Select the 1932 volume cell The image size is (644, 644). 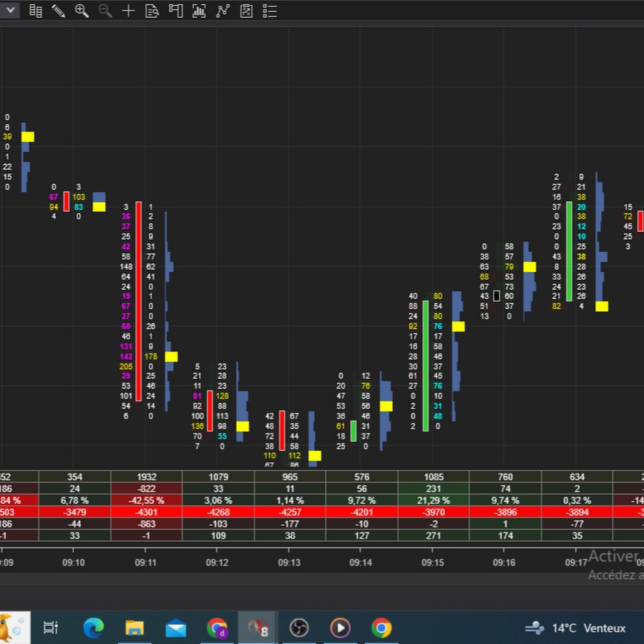click(x=147, y=477)
